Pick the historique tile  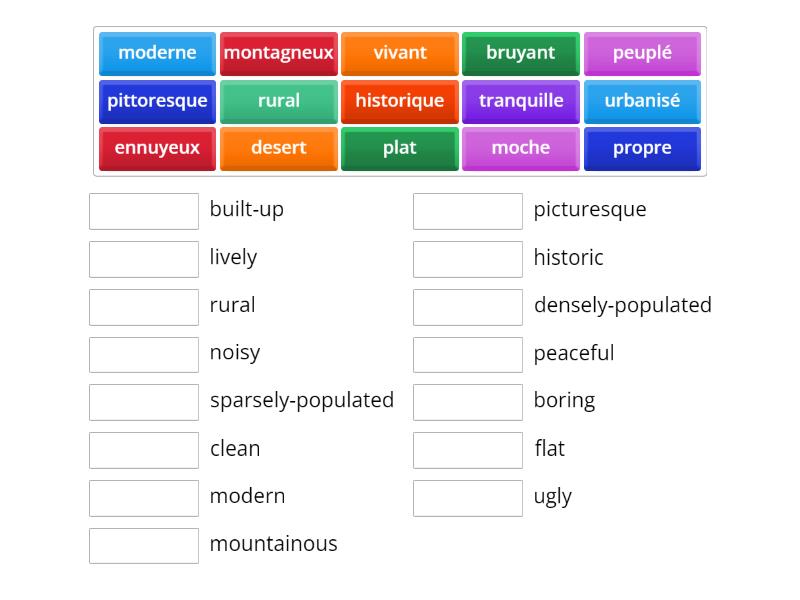(x=399, y=101)
